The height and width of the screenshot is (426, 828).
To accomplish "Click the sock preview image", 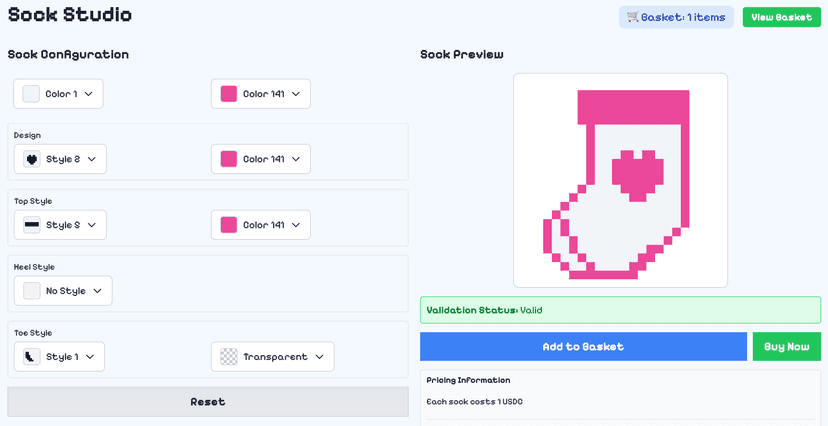I will [x=620, y=181].
